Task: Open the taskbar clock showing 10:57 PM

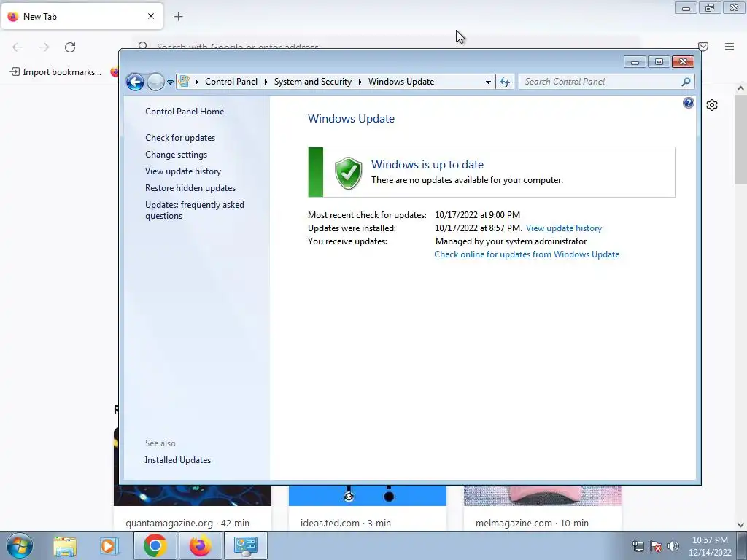Action: tap(710, 546)
